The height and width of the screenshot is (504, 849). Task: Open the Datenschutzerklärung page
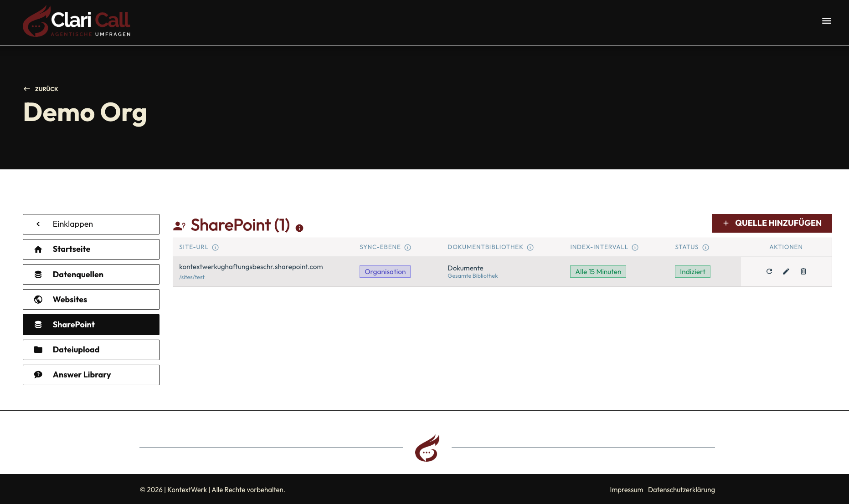[x=681, y=489]
